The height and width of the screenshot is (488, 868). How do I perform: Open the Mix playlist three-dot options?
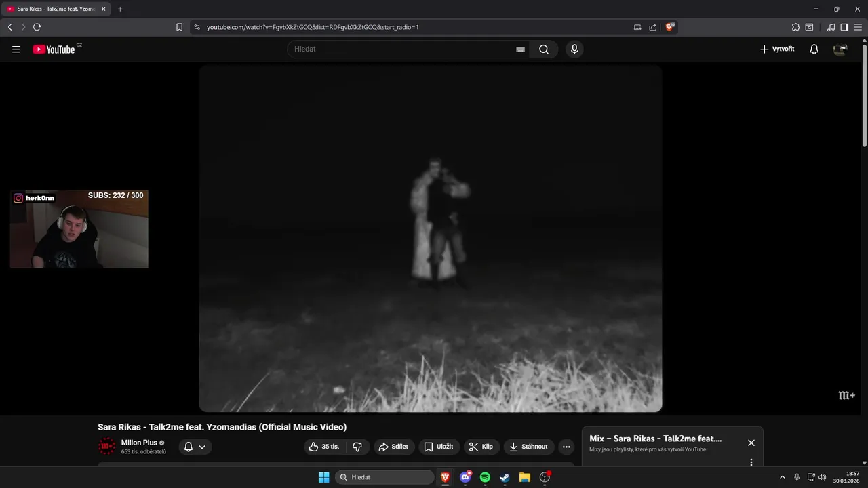(x=751, y=462)
